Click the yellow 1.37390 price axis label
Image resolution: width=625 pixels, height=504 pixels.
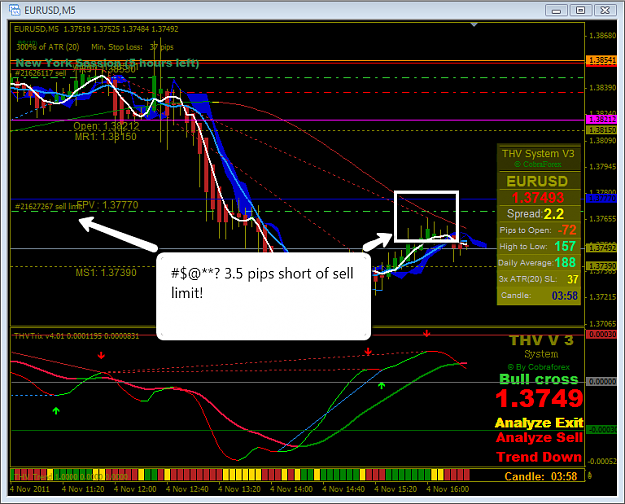(x=601, y=266)
